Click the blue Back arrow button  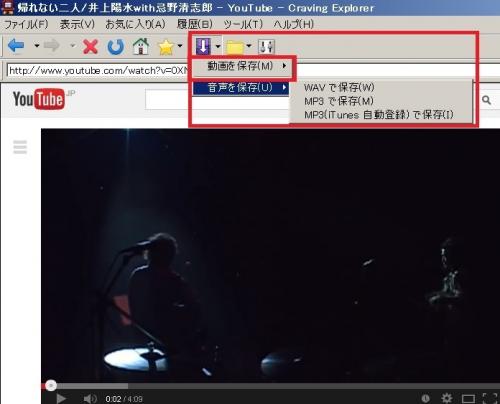(16, 46)
